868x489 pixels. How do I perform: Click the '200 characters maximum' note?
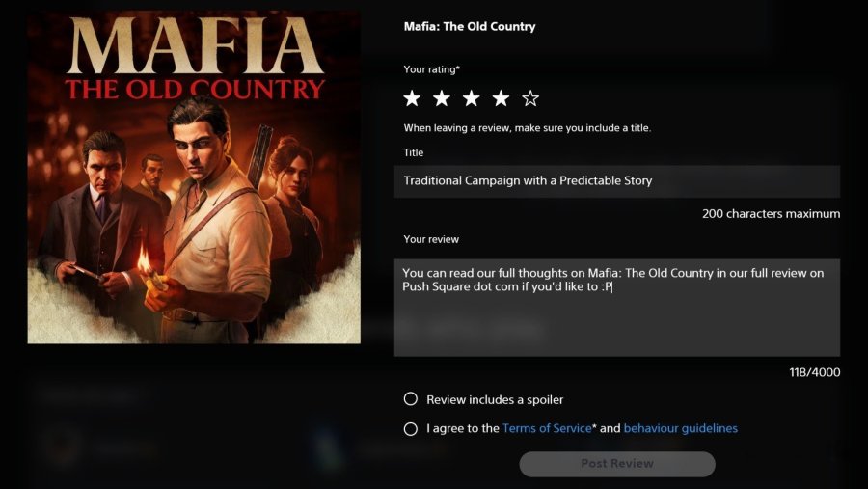click(x=771, y=214)
